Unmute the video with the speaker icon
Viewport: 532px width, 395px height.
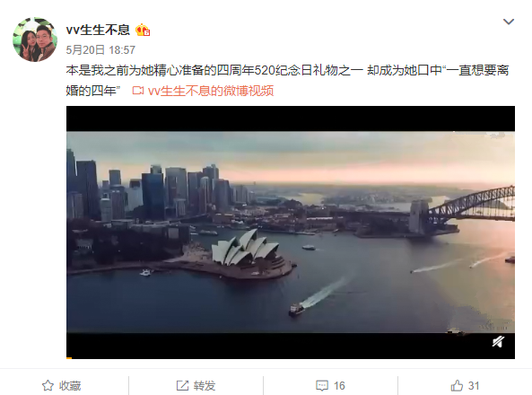click(x=498, y=342)
